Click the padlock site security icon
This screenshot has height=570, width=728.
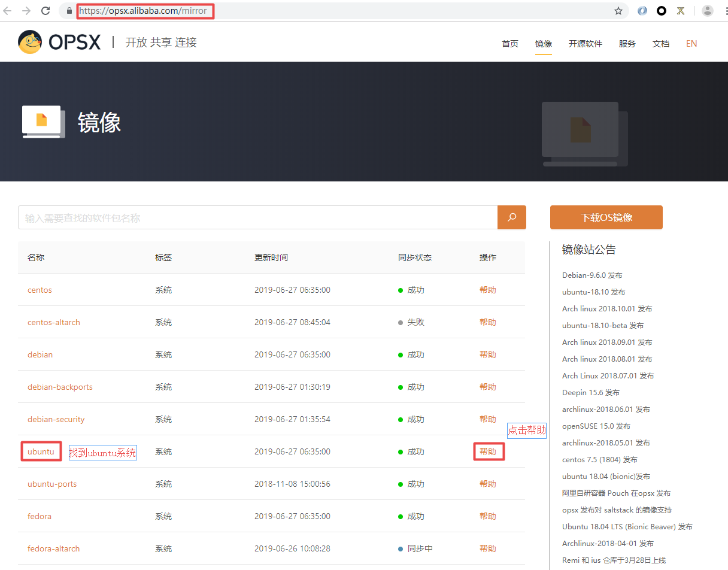point(69,11)
